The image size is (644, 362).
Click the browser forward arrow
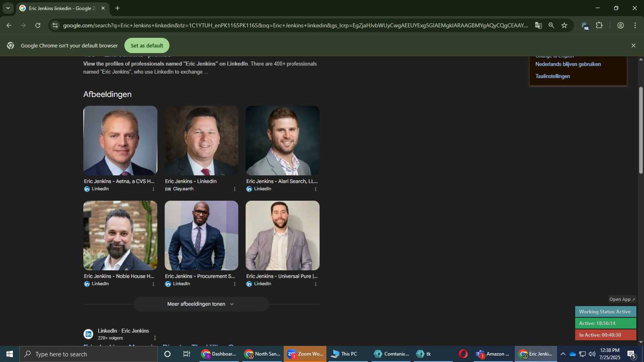pos(23,25)
